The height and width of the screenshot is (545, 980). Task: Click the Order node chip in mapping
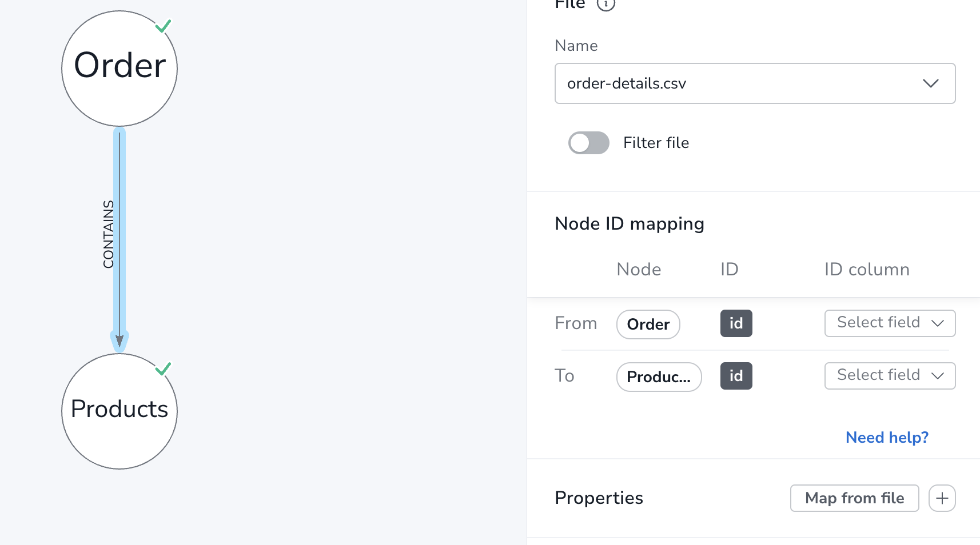coord(648,324)
